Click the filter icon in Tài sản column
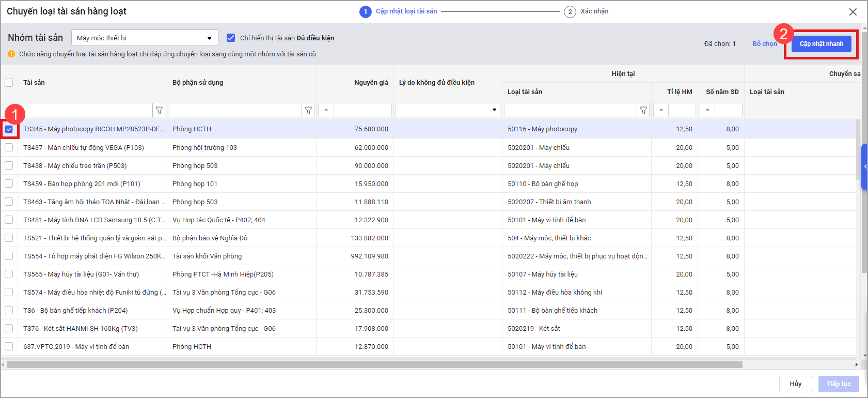Image resolution: width=868 pixels, height=398 pixels. [159, 110]
